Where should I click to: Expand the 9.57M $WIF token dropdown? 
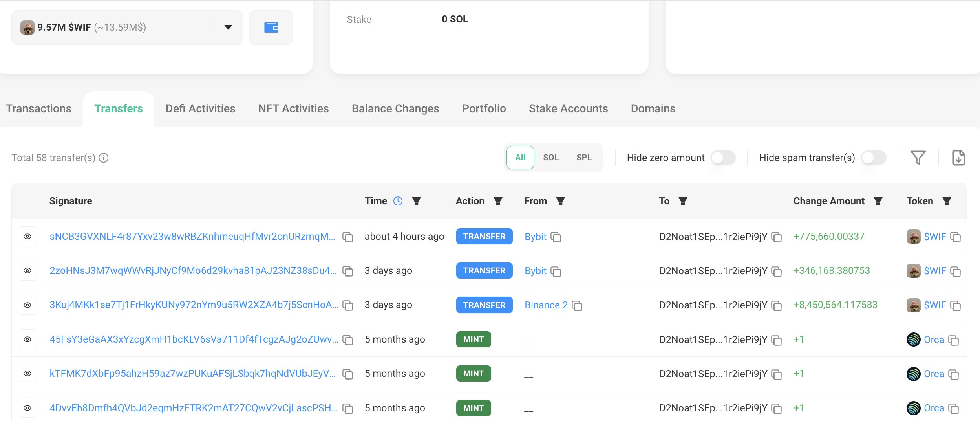pyautogui.click(x=228, y=28)
